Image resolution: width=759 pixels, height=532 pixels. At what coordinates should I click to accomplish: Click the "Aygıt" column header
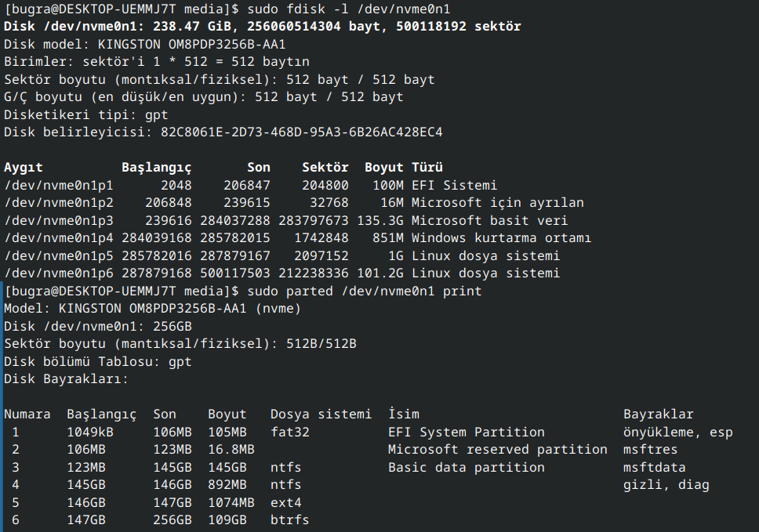click(24, 168)
